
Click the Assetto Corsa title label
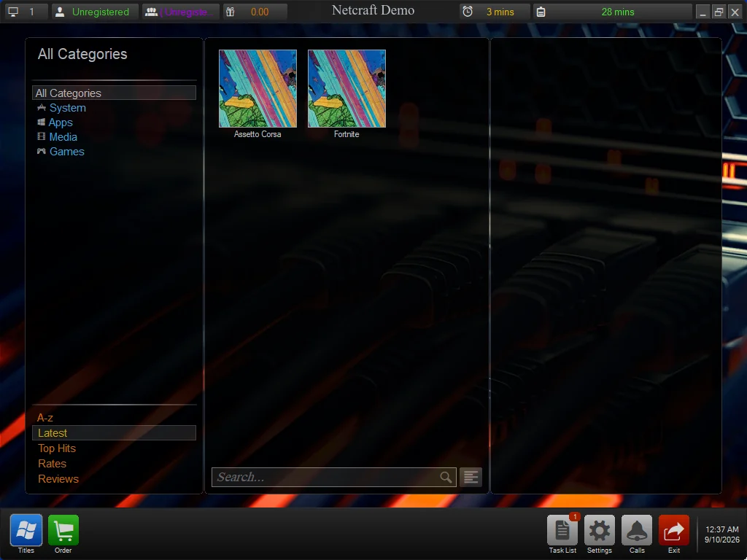point(258,134)
